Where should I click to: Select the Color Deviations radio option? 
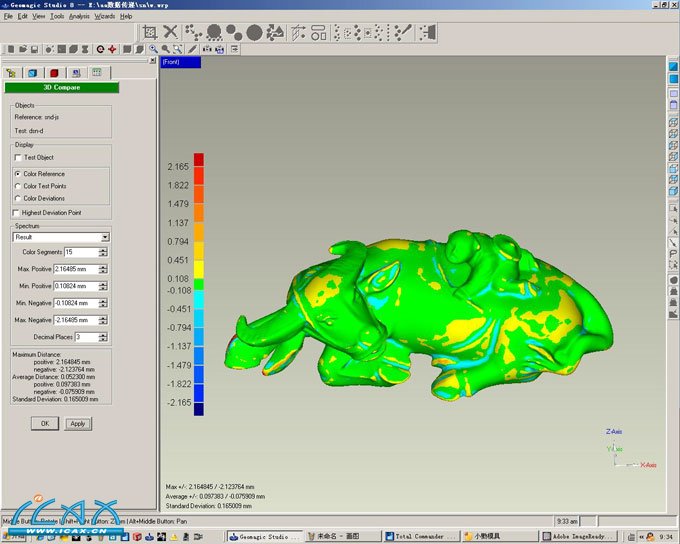coord(18,198)
